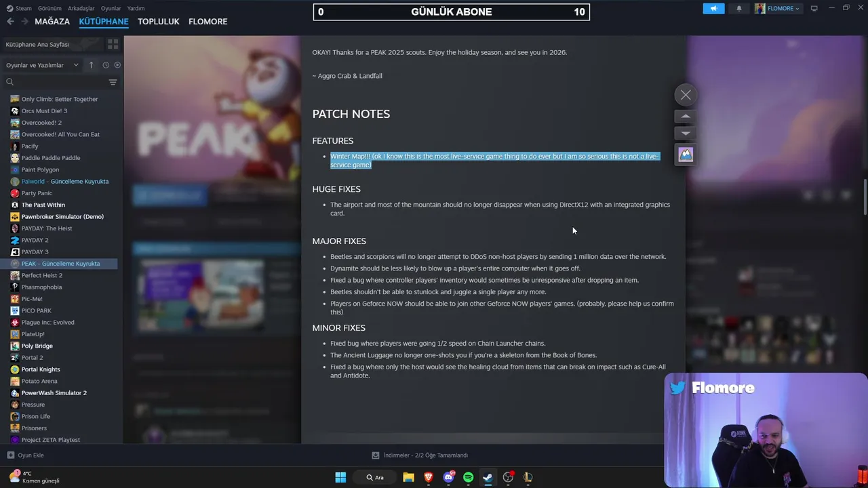Open Spotify from the taskbar

pos(468,477)
